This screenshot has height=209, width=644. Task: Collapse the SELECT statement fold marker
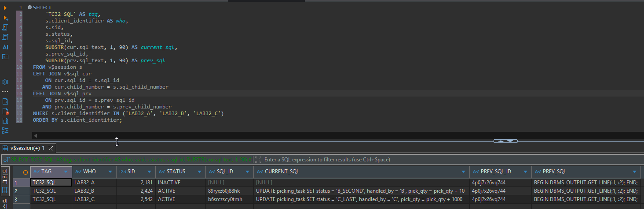(29, 7)
